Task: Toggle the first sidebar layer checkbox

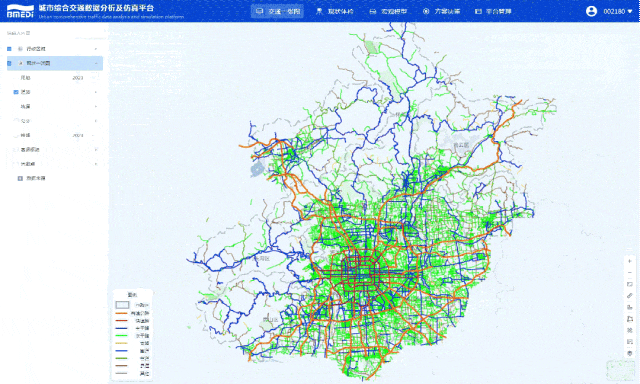Action: click(x=9, y=49)
